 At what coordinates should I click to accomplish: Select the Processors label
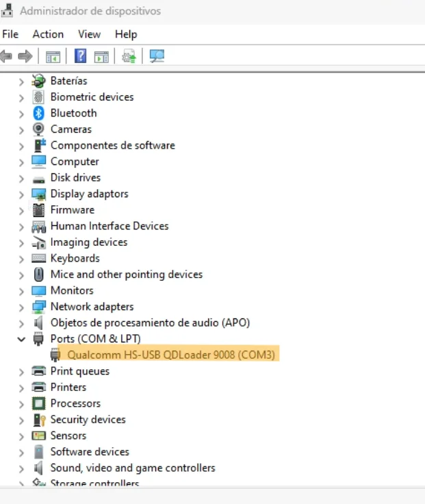(x=75, y=403)
